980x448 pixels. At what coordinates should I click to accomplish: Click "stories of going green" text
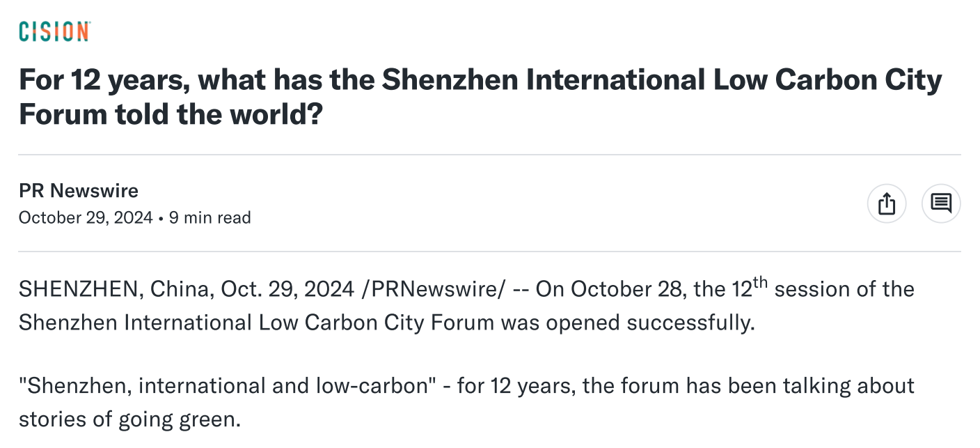[x=129, y=419]
